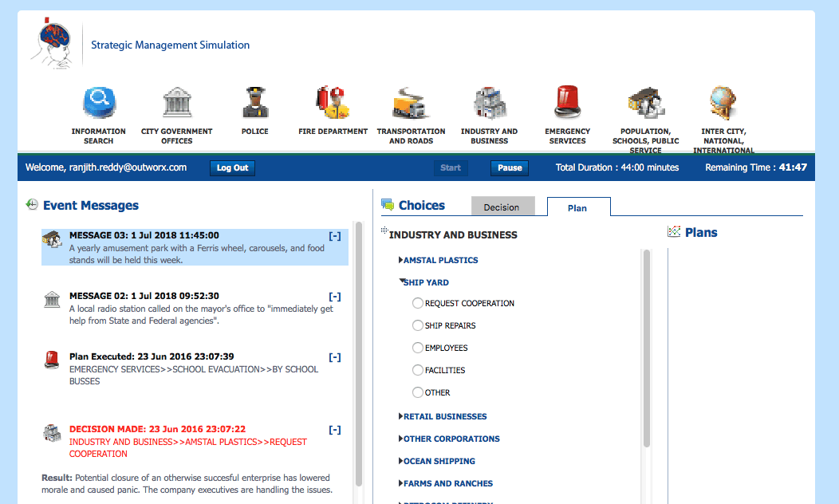This screenshot has height=504, width=839.
Task: Click the Message 03 population icon
Action: [52, 238]
